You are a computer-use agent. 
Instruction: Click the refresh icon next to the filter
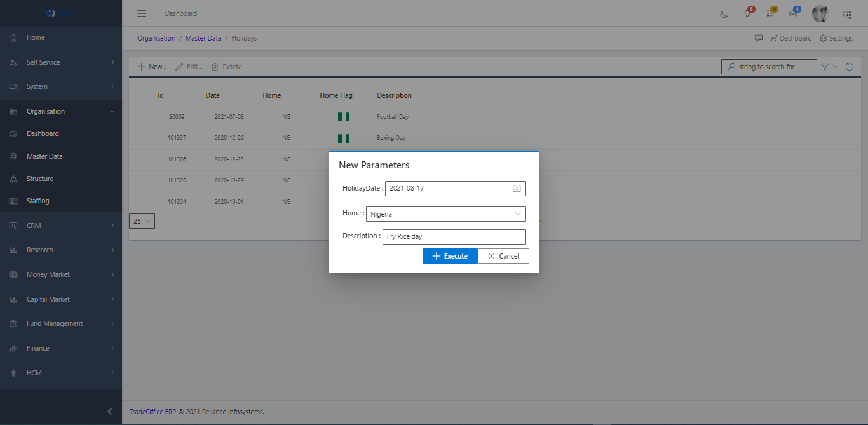click(849, 67)
